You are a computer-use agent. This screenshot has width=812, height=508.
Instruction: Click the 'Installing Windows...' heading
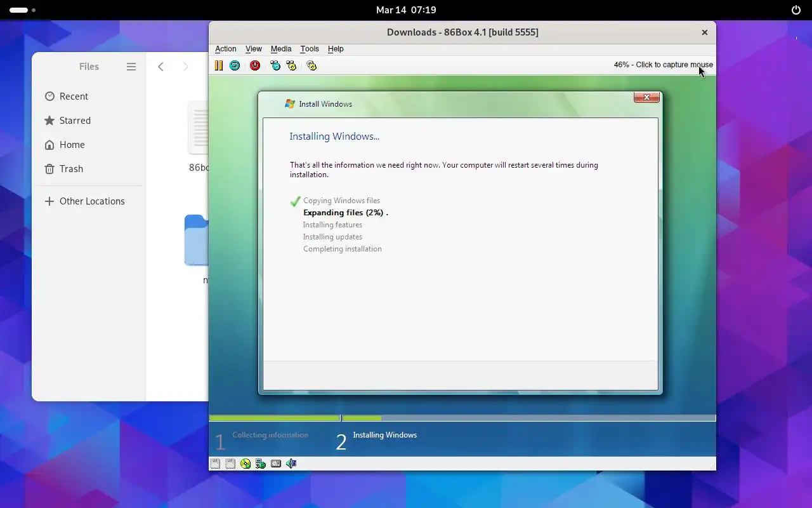(x=334, y=137)
